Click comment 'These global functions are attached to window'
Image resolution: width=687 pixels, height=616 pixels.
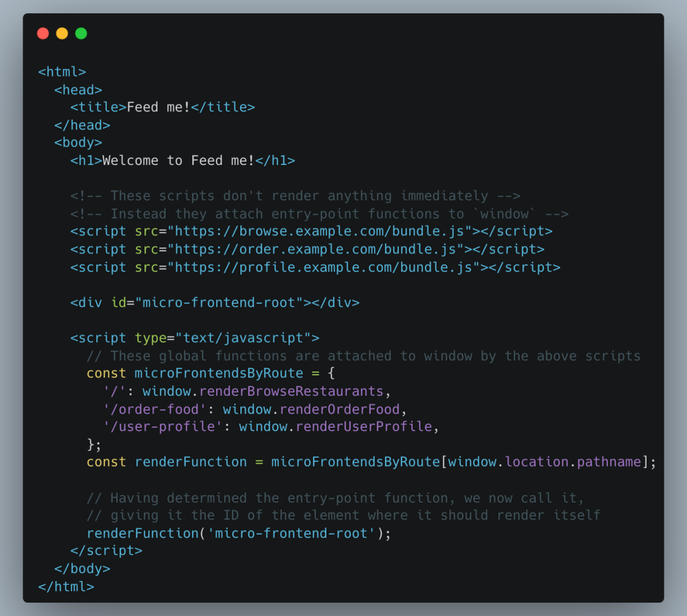coord(364,356)
